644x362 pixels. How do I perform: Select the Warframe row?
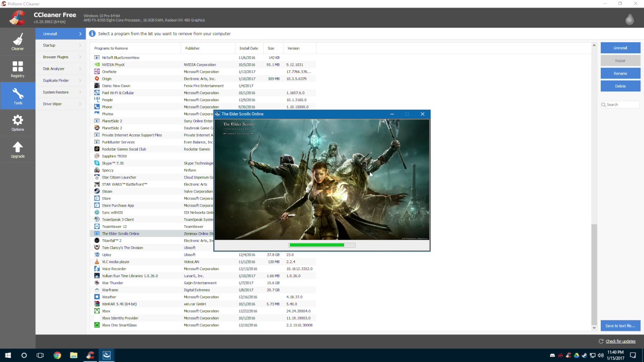point(203,290)
